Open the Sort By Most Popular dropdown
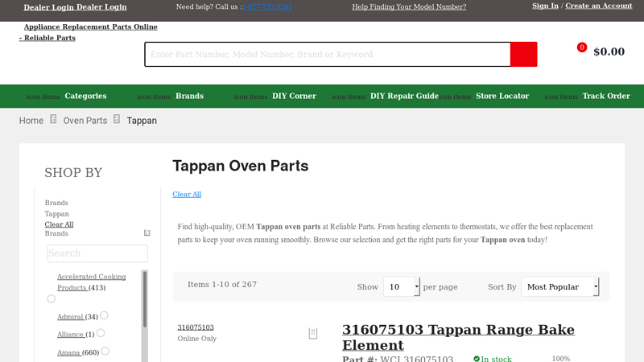This screenshot has height=362, width=644. click(x=559, y=286)
